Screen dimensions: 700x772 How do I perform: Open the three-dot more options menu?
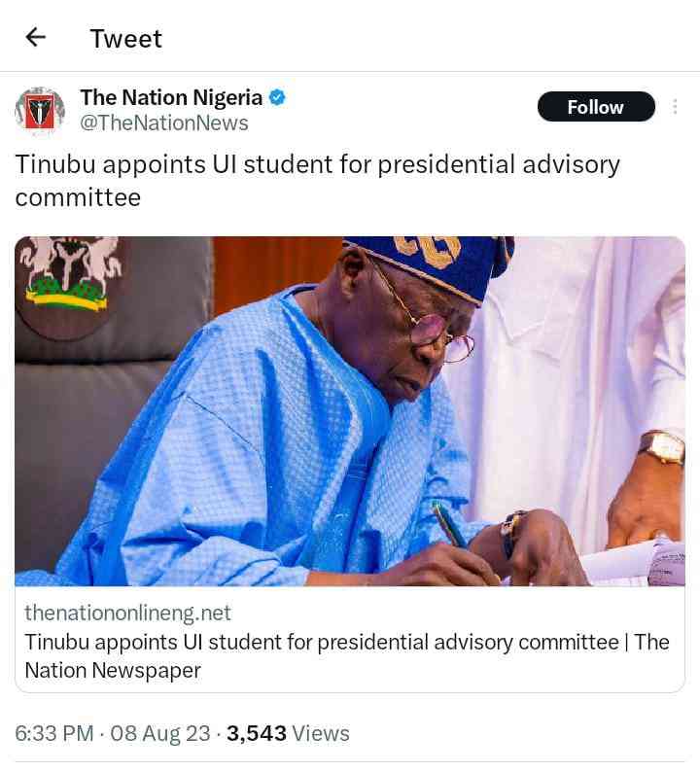tap(675, 106)
